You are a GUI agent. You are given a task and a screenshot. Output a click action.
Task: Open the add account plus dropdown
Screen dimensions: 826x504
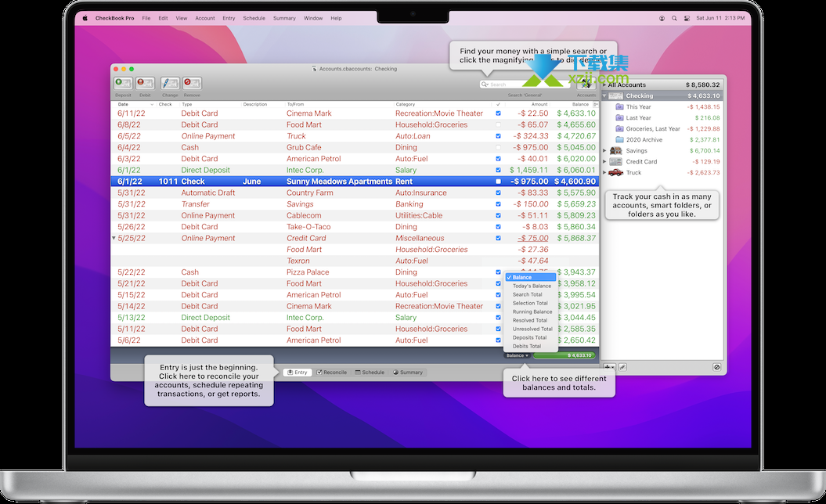click(x=609, y=367)
